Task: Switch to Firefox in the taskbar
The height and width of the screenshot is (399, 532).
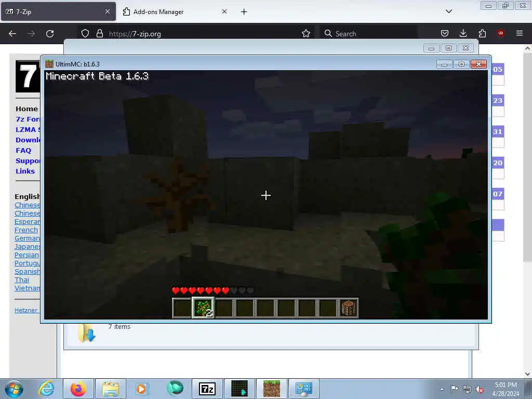Action: coord(78,389)
